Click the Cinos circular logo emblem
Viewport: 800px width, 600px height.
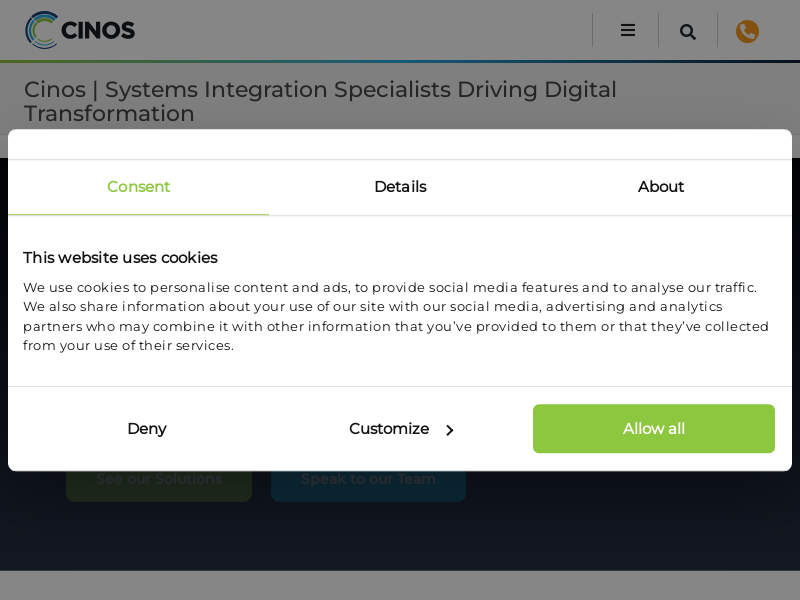click(x=42, y=30)
